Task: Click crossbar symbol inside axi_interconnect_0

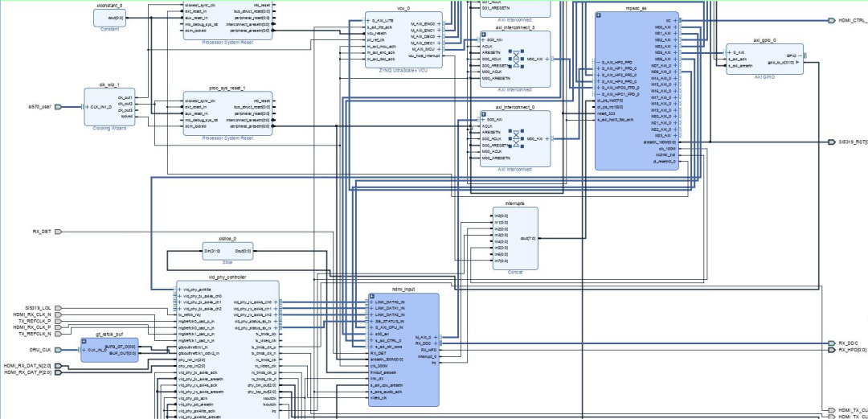Action: click(x=517, y=138)
